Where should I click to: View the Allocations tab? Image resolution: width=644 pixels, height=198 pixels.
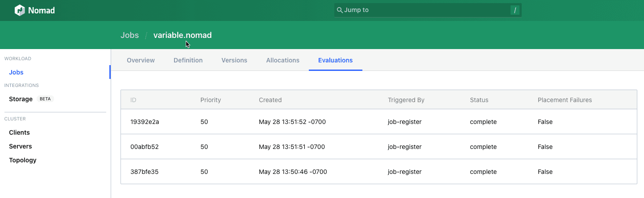click(283, 60)
